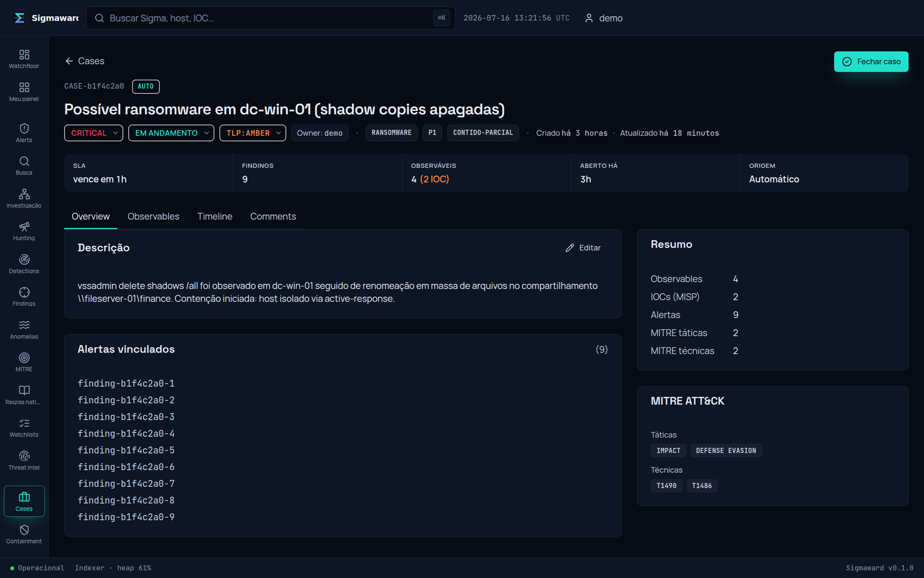924x578 pixels.
Task: Open finding-b1f4c2a0-6
Action: pyautogui.click(x=126, y=467)
